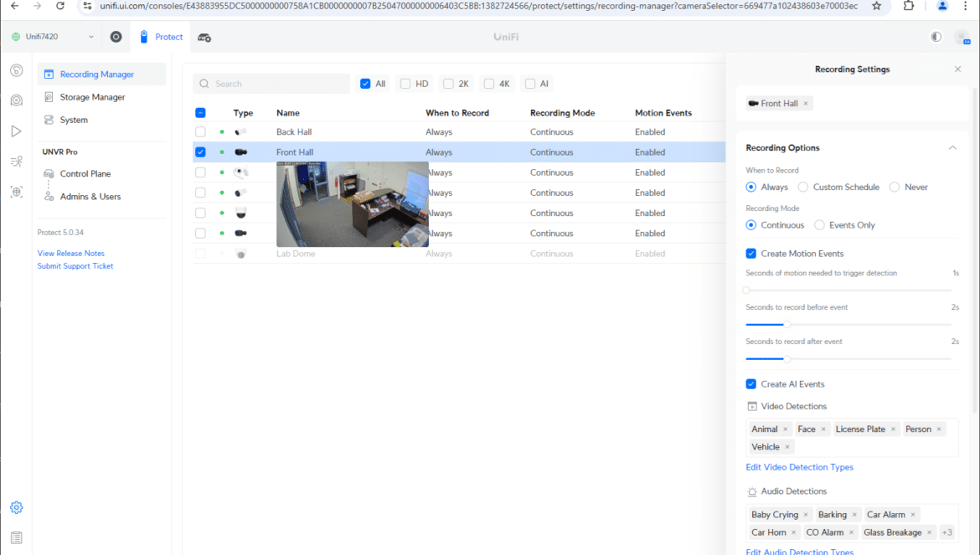980x555 pixels.
Task: Close the Recording Settings panel
Action: (x=957, y=69)
